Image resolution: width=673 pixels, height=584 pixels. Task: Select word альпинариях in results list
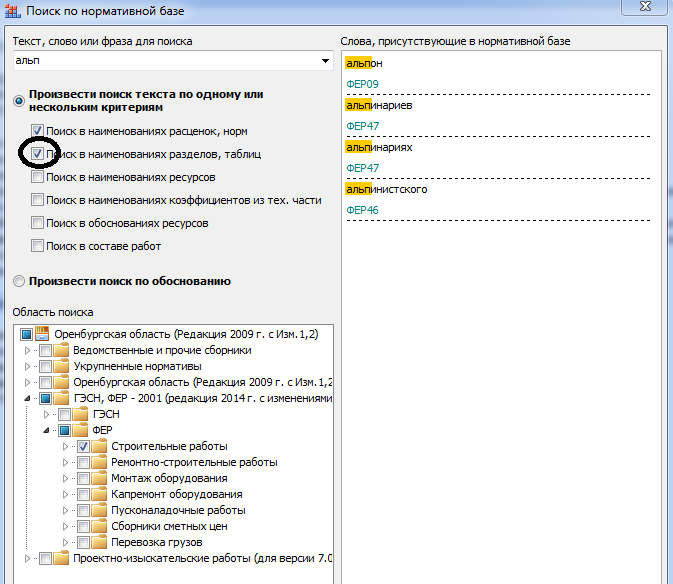(x=379, y=147)
